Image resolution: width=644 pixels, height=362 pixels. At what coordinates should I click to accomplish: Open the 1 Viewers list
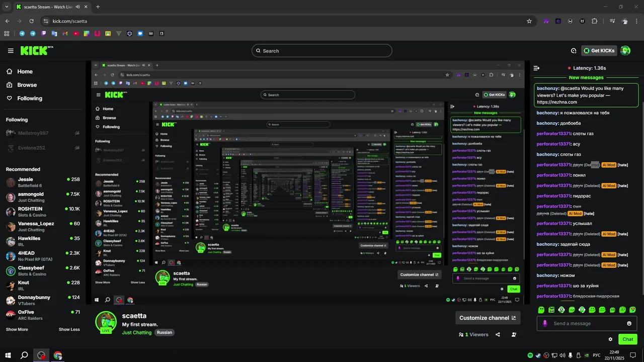pyautogui.click(x=473, y=334)
